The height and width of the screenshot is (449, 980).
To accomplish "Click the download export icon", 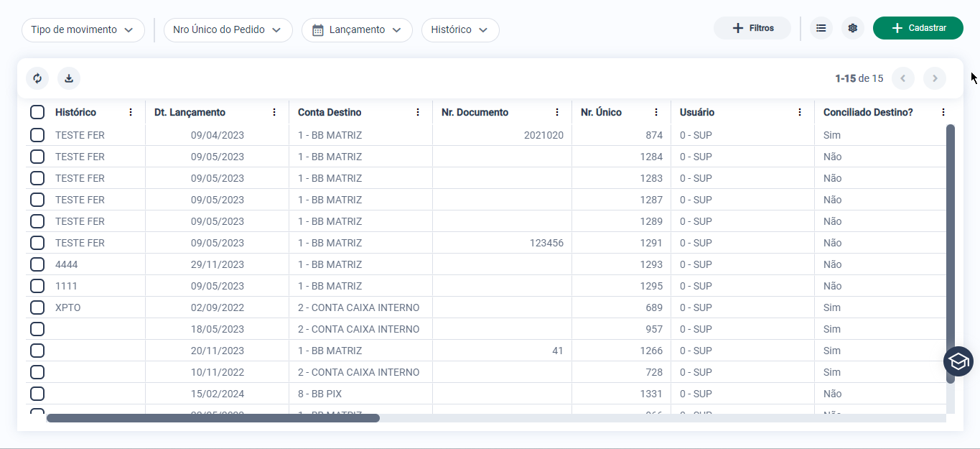I will click(69, 78).
